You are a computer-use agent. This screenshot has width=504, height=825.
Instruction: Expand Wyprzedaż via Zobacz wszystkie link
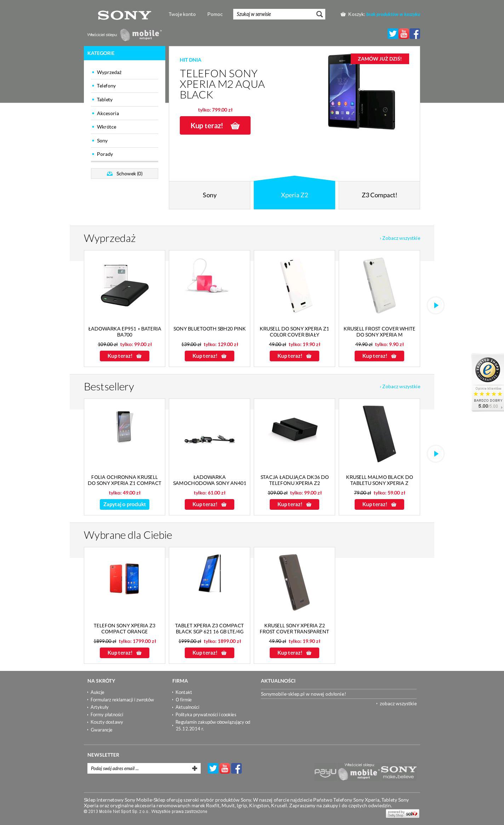tap(400, 238)
